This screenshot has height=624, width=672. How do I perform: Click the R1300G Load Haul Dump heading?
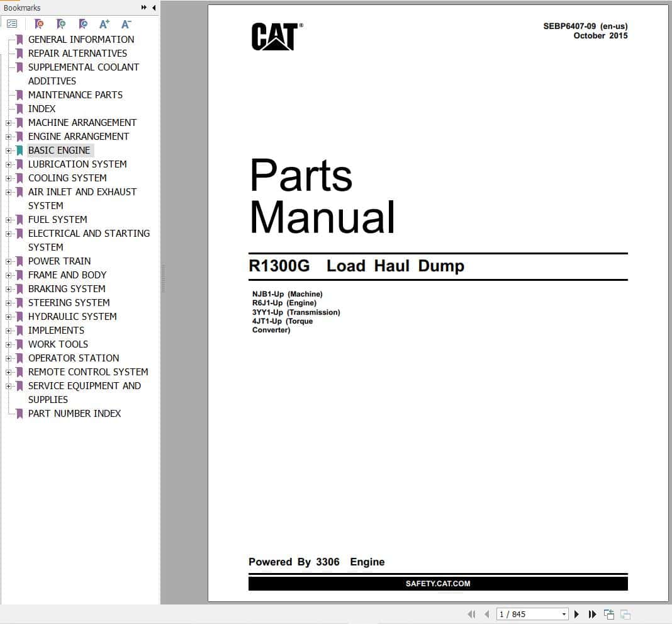point(357,266)
